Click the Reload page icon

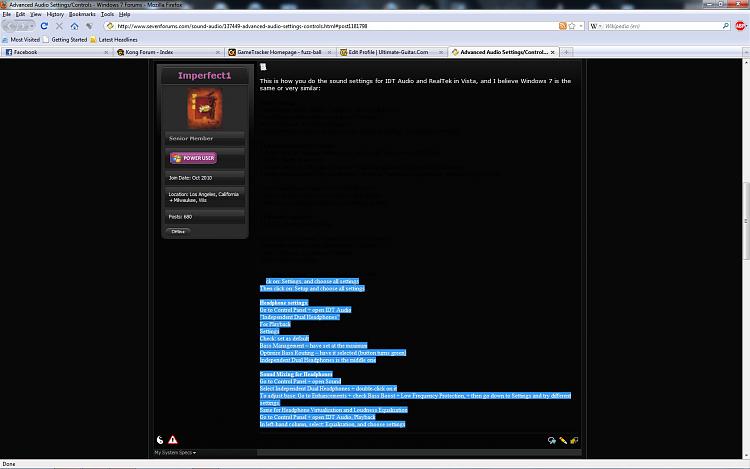(44, 26)
